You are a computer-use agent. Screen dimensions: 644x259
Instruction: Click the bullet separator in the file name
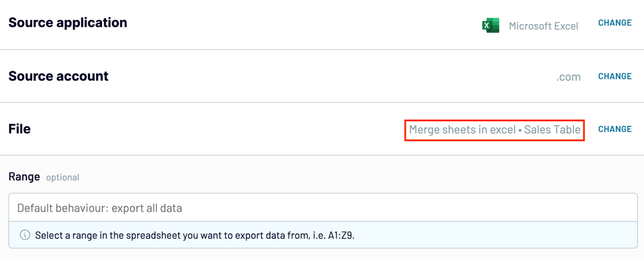point(520,130)
